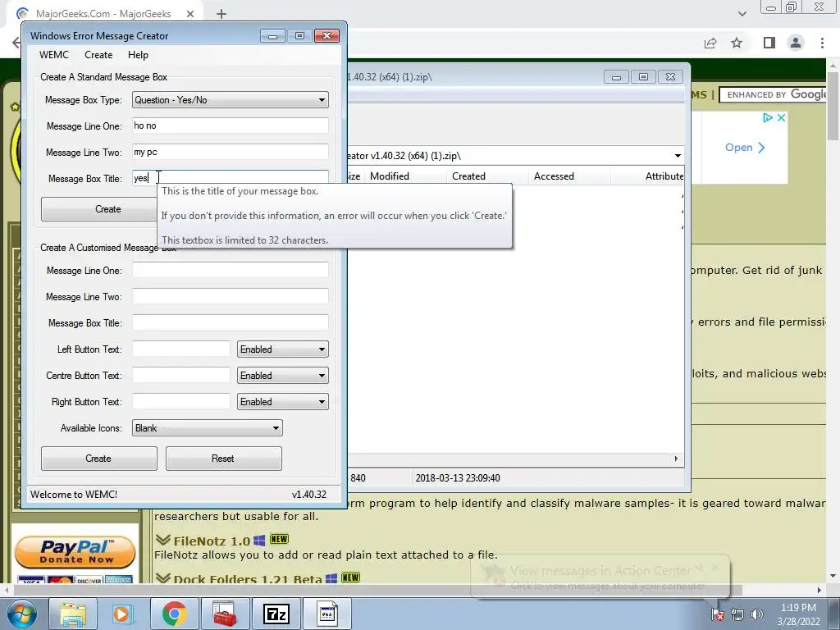The width and height of the screenshot is (840, 630).
Task: Click Right Button Text input field
Action: (181, 401)
